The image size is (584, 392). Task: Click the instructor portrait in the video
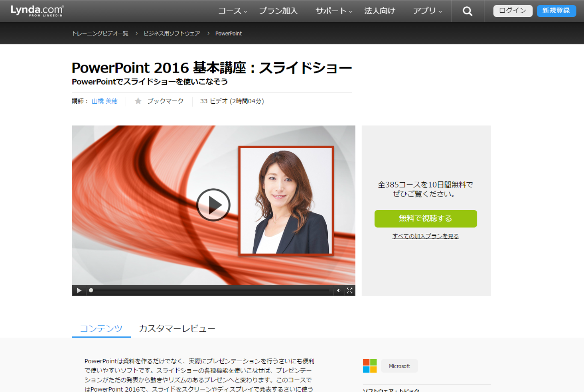click(x=286, y=201)
